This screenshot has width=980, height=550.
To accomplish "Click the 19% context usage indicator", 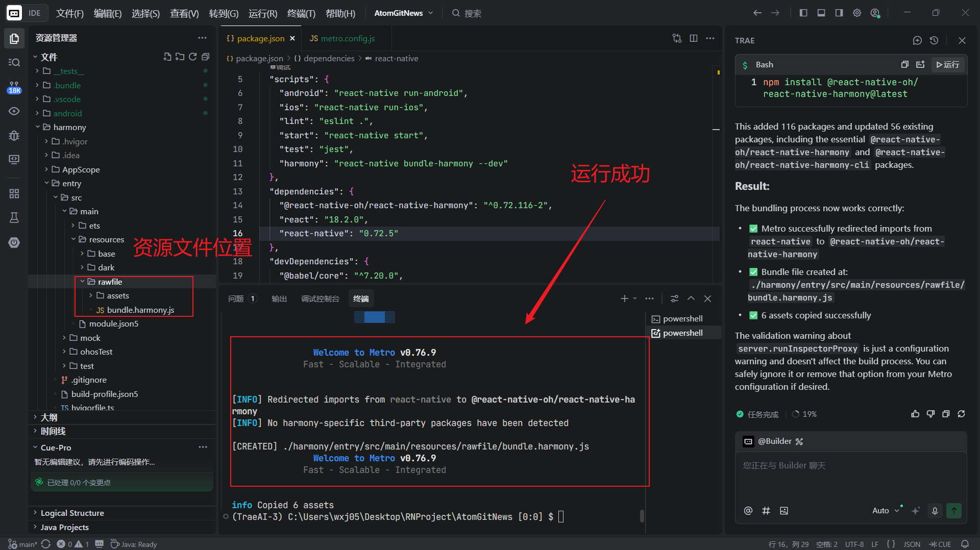I will (804, 414).
